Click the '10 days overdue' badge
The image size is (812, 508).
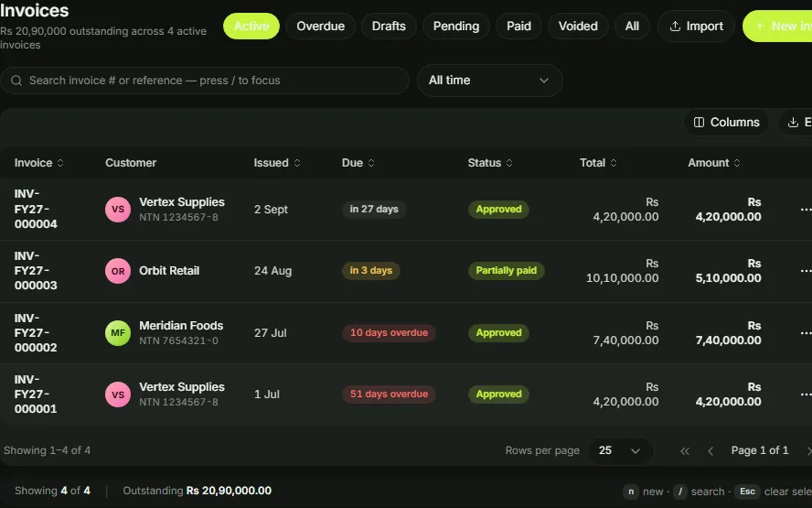389,333
